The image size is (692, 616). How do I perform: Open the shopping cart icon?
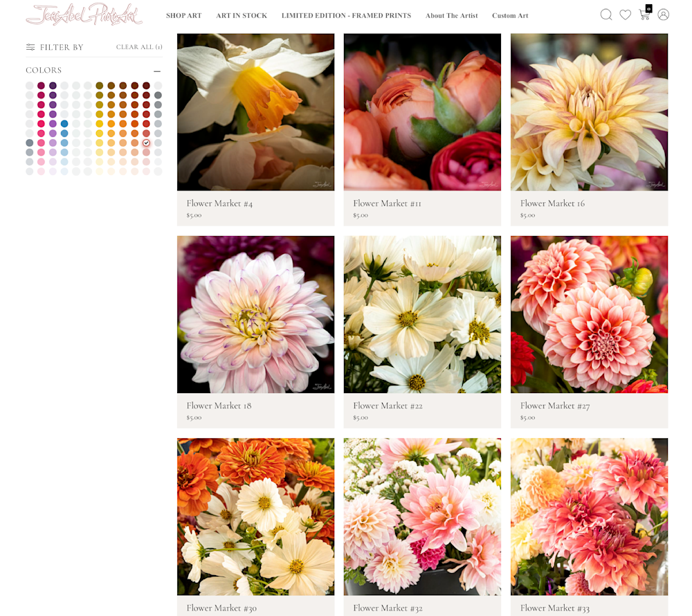pyautogui.click(x=644, y=15)
